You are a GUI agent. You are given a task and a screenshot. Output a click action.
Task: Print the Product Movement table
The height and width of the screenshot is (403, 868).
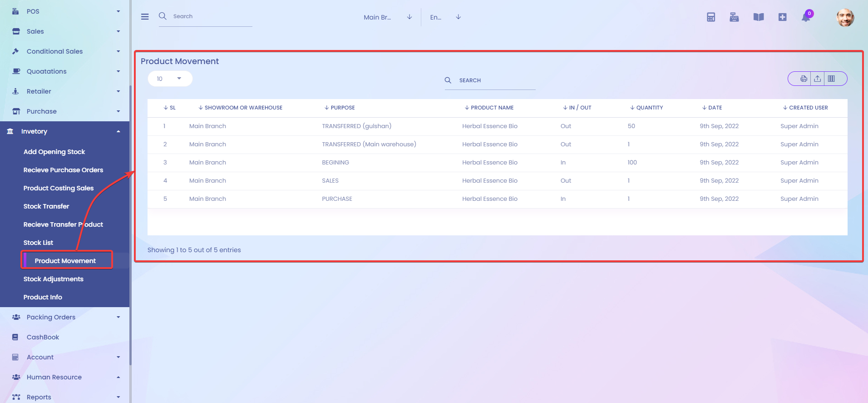click(x=804, y=79)
